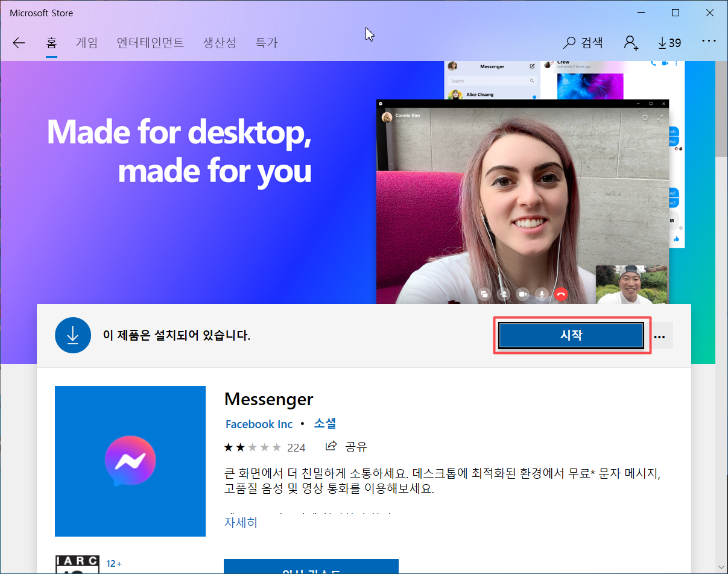Screen dimensions: 728x574
Task: Click the Messenger app logo tile
Action: (130, 461)
